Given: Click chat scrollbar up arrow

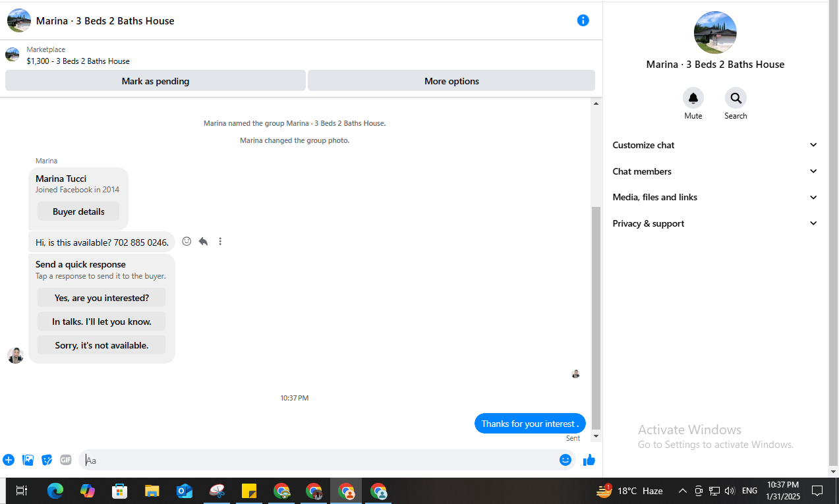Looking at the screenshot, I should (596, 103).
